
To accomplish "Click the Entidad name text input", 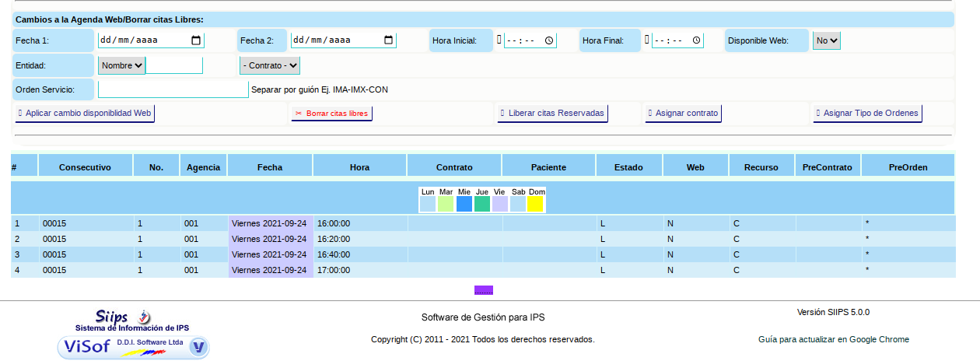I will click(x=174, y=65).
